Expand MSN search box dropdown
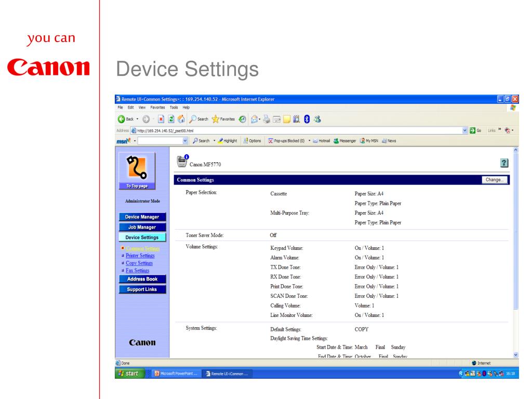Viewport: 532px width, 399px height. pos(185,141)
